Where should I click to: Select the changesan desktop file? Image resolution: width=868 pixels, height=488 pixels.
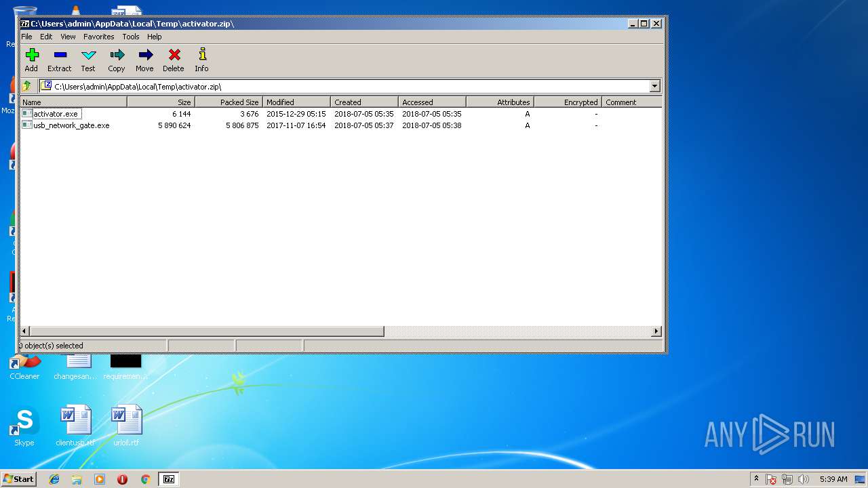pyautogui.click(x=75, y=367)
